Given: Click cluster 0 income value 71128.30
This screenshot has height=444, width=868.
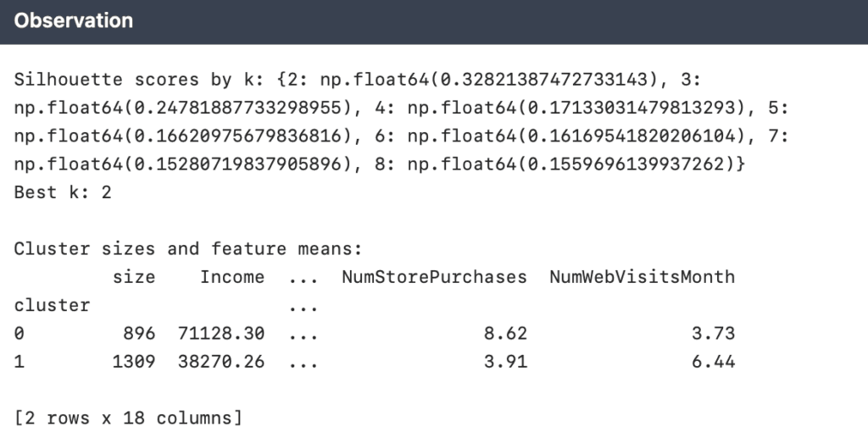Looking at the screenshot, I should (x=220, y=334).
